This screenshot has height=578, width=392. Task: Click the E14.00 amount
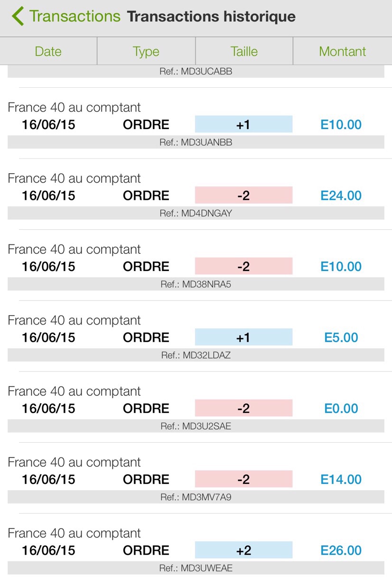[x=341, y=479]
